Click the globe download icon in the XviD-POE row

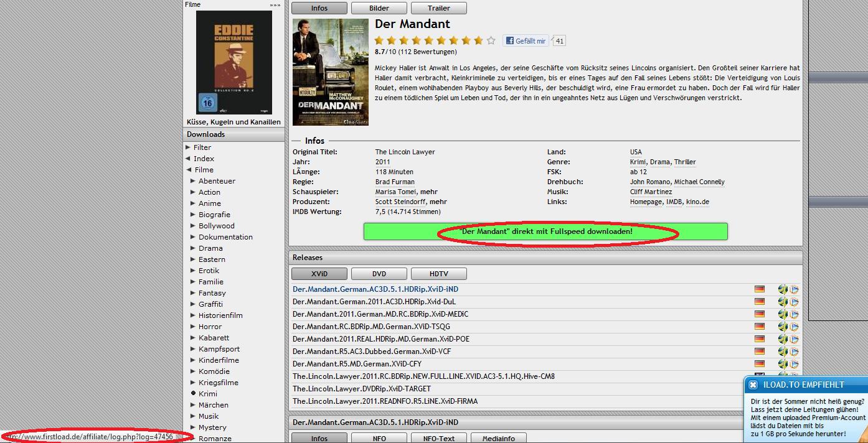[x=783, y=339]
